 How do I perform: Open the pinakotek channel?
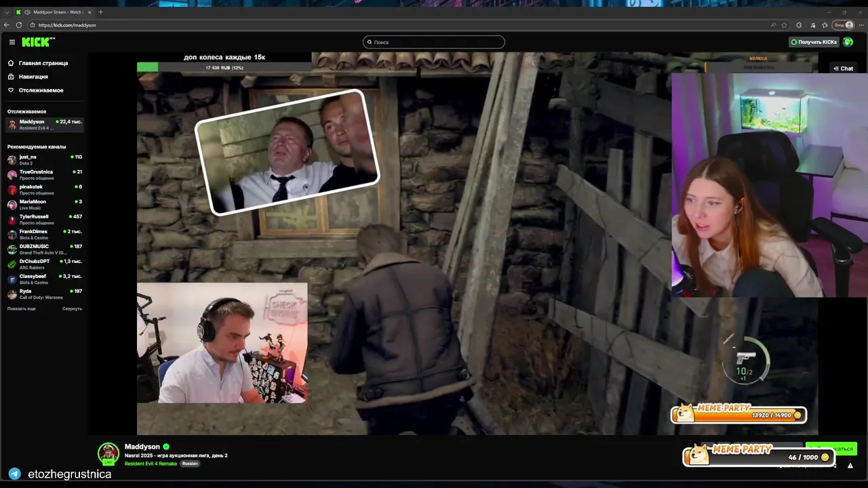[45, 190]
